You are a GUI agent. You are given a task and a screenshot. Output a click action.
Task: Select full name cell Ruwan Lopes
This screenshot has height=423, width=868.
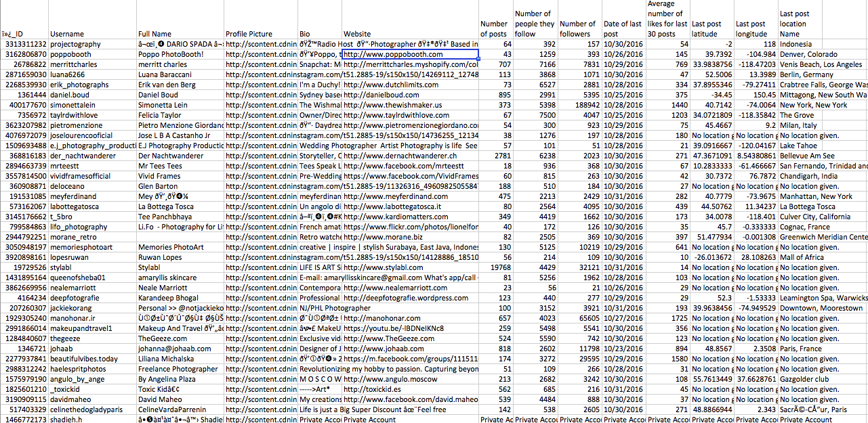click(x=180, y=257)
